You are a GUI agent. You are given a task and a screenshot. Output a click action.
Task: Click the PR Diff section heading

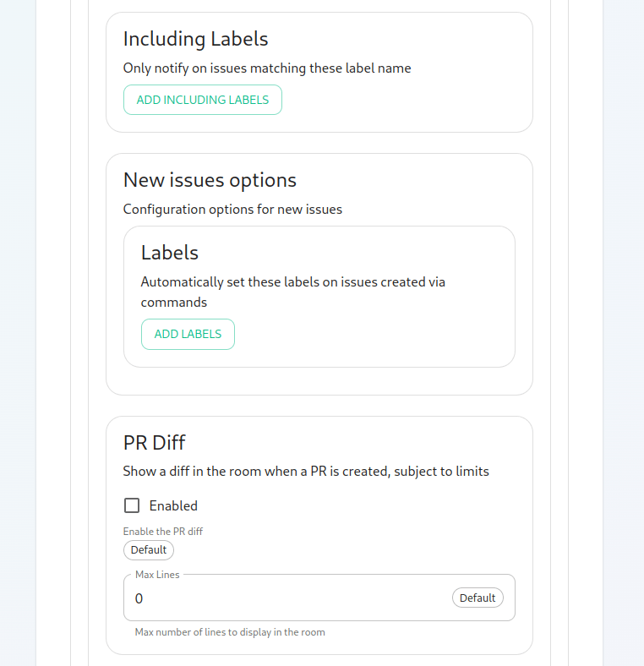[154, 443]
